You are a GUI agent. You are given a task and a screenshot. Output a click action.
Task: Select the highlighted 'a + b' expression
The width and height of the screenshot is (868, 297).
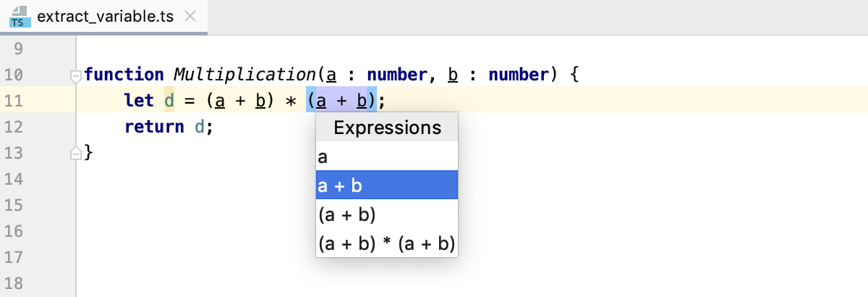pos(386,185)
